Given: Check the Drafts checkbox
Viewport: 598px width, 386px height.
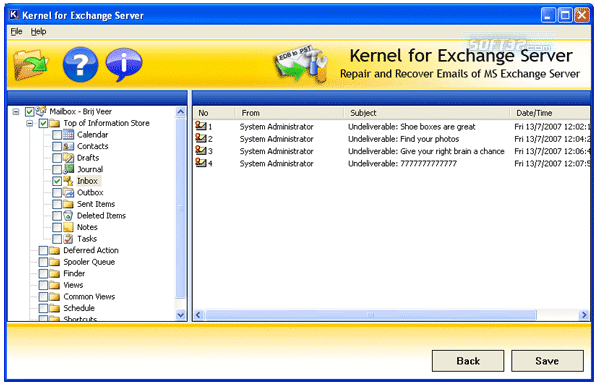Looking at the screenshot, I should pyautogui.click(x=57, y=158).
